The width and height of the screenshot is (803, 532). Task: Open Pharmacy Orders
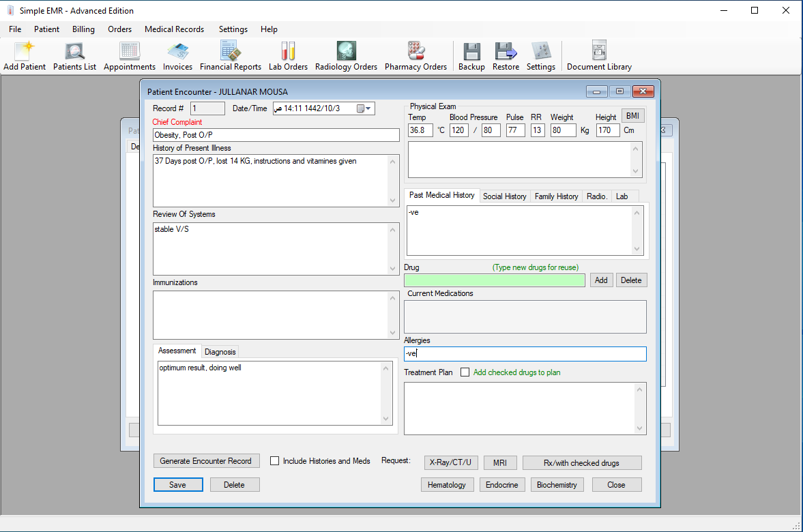pyautogui.click(x=415, y=55)
